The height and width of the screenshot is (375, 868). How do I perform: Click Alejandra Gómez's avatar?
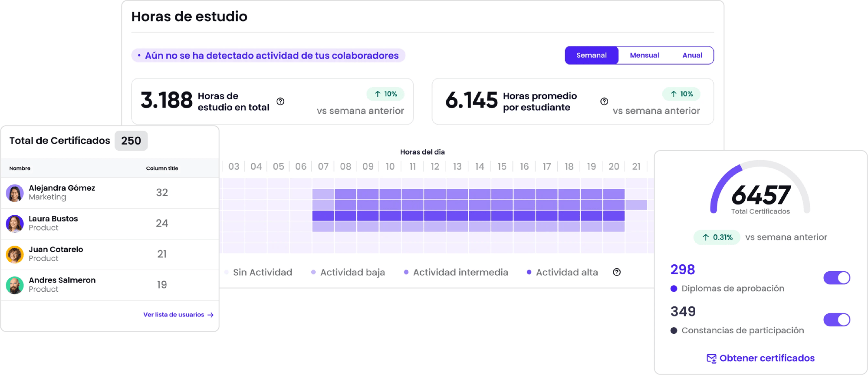point(15,193)
